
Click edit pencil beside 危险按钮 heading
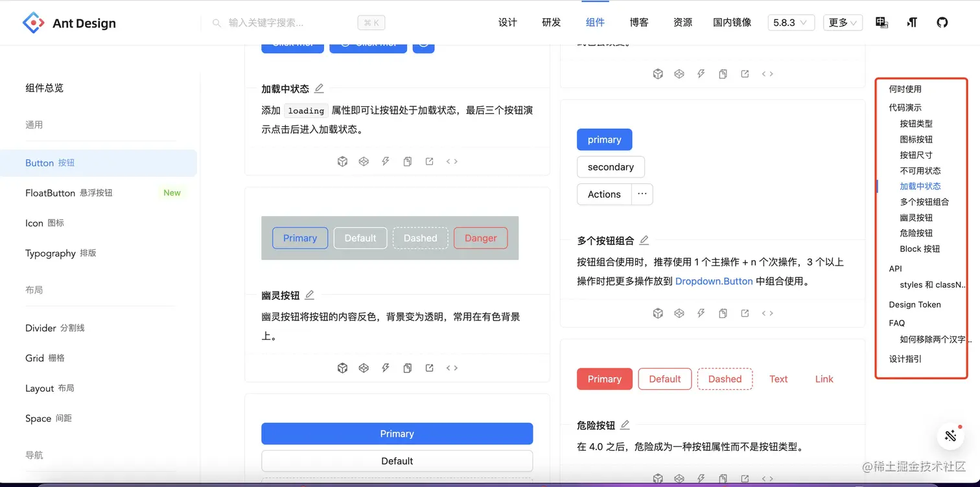[x=625, y=425]
